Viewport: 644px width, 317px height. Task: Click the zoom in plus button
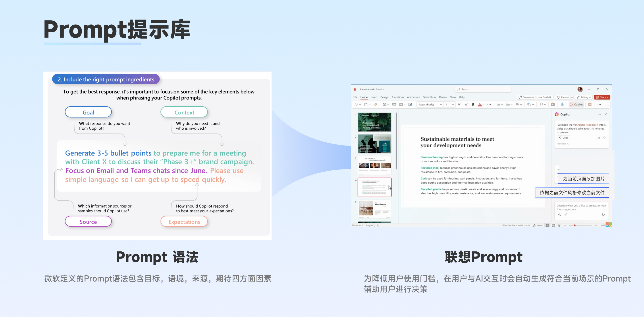(596, 226)
